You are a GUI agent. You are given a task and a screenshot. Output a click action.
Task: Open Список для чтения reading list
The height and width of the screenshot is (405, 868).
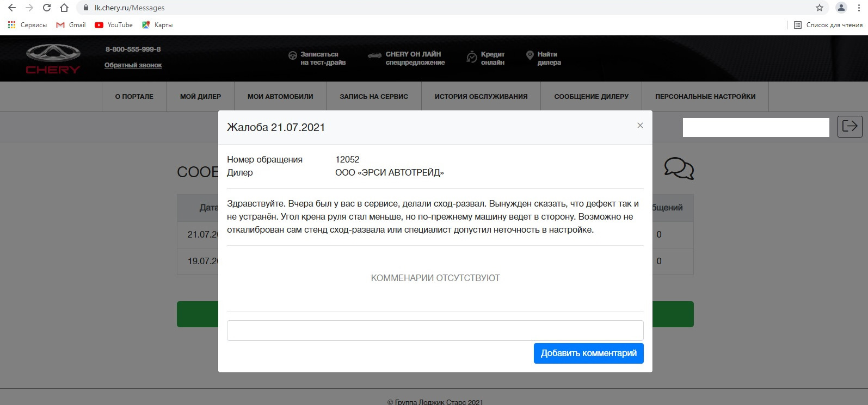coord(828,25)
